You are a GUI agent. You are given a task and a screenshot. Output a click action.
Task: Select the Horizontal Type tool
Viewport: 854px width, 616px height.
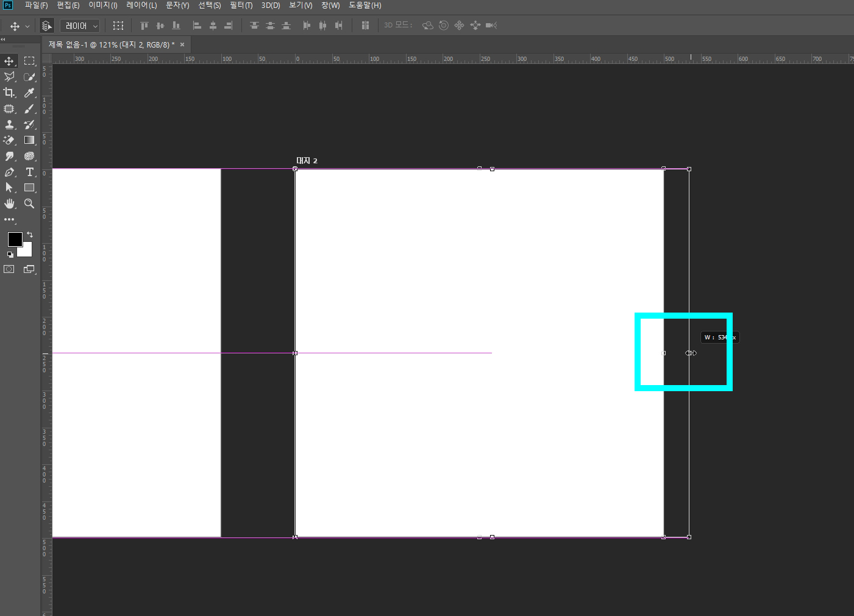(x=29, y=172)
